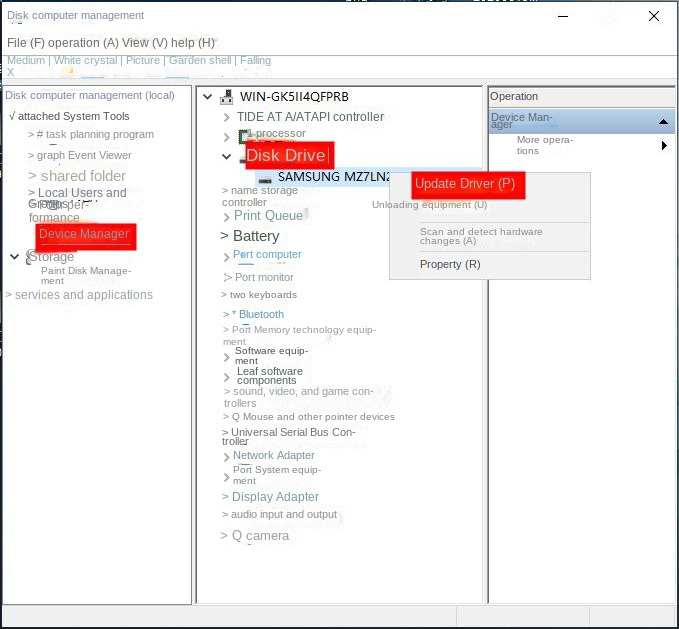The width and height of the screenshot is (679, 629).
Task: Collapse the Device Manager header in Operation panel
Action: [x=663, y=122]
